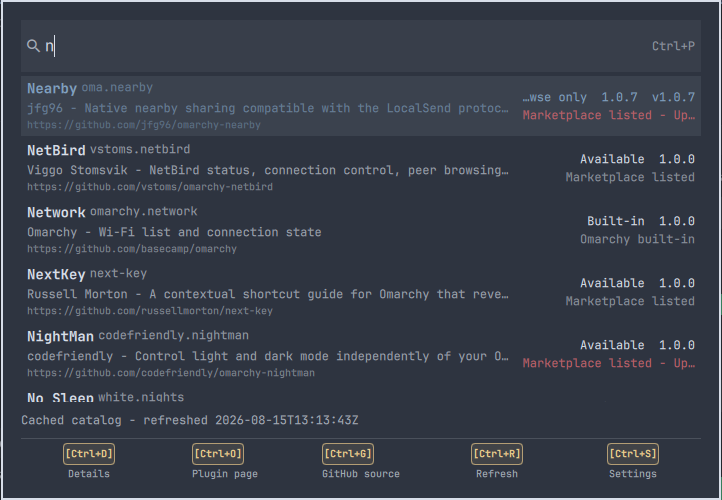Click the Nearby description starting with jfg96
Image resolution: width=722 pixels, height=500 pixels.
268,108
